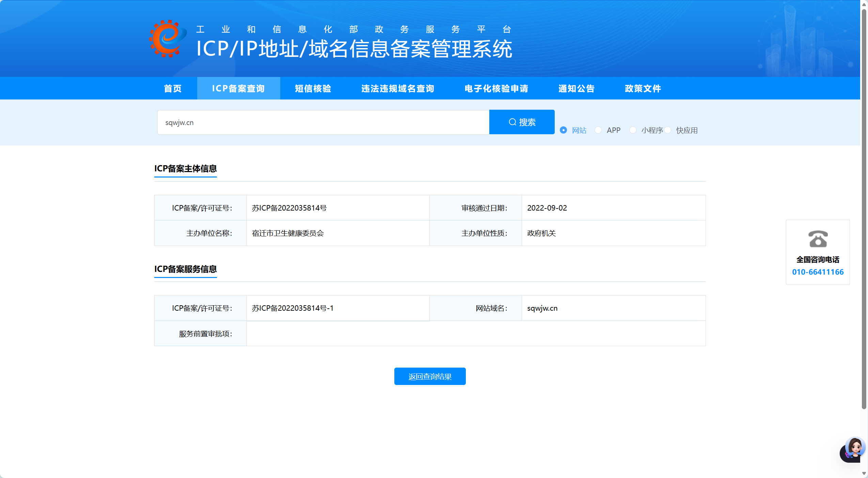This screenshot has height=478, width=868.
Task: Open the 政策文件 nav tab
Action: pos(643,89)
